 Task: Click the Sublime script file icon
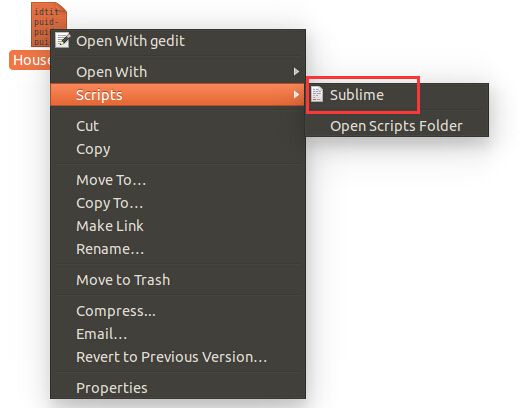coord(317,94)
